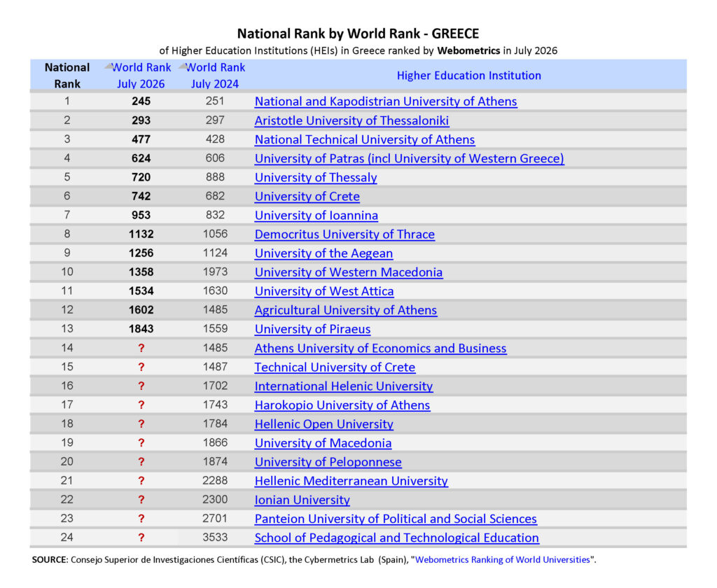Open Athens University of Economics and Business link
The height and width of the screenshot is (588, 717).
coord(380,348)
